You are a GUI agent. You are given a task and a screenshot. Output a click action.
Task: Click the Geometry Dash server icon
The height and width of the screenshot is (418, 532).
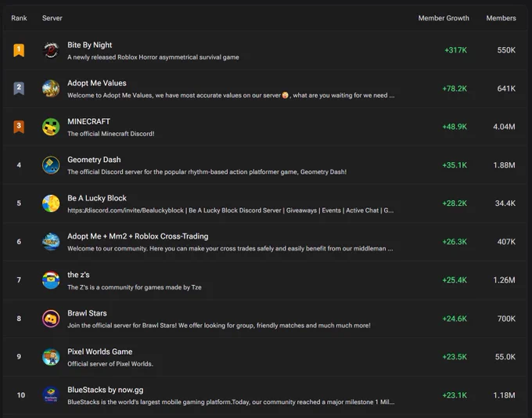tap(51, 165)
